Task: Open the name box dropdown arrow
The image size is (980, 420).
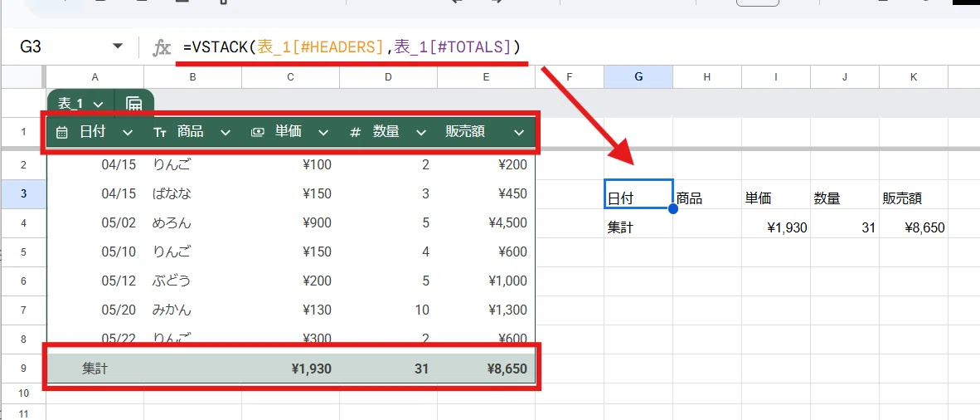Action: tap(118, 47)
